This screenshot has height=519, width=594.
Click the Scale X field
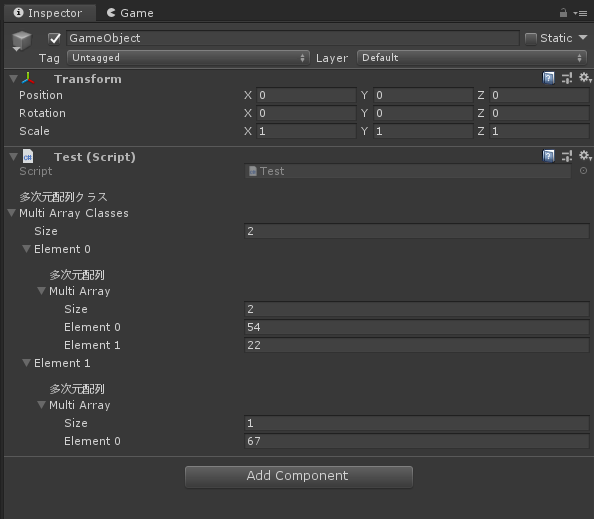(x=306, y=131)
